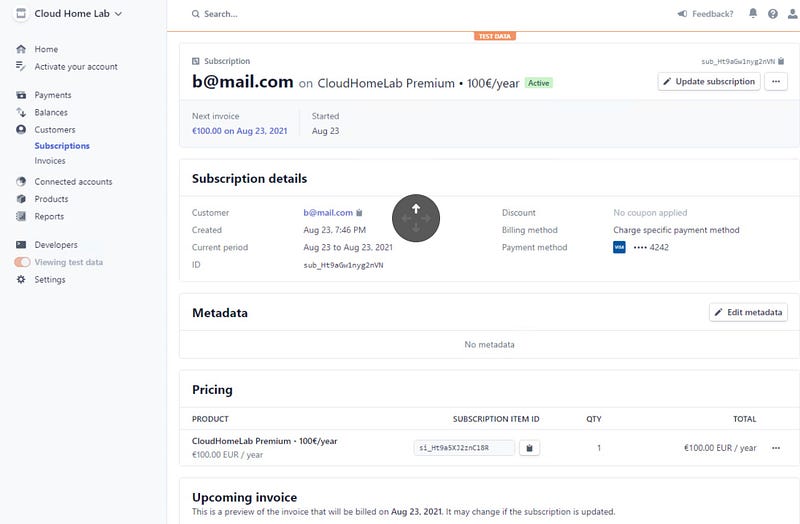Open pricing row more options menu
Screen dimensions: 800x524
click(x=776, y=448)
